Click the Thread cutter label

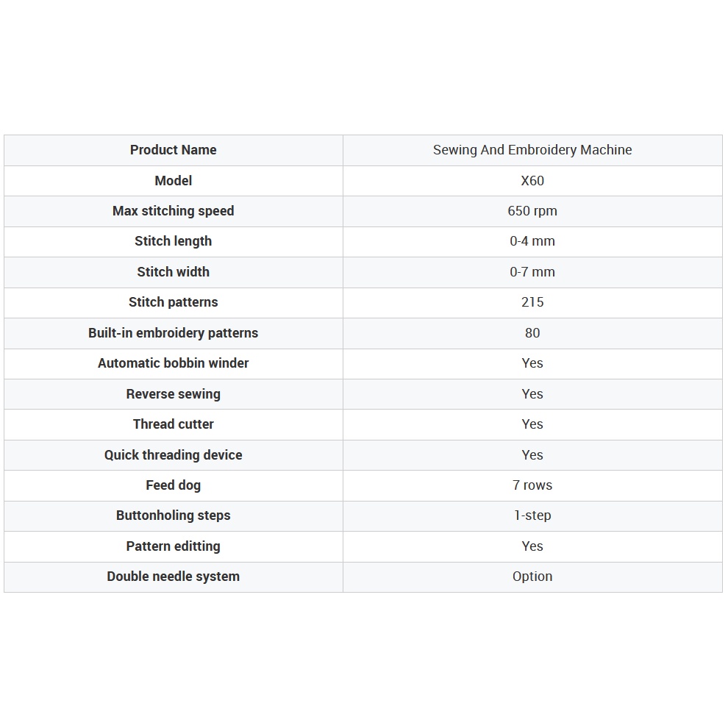point(174,424)
